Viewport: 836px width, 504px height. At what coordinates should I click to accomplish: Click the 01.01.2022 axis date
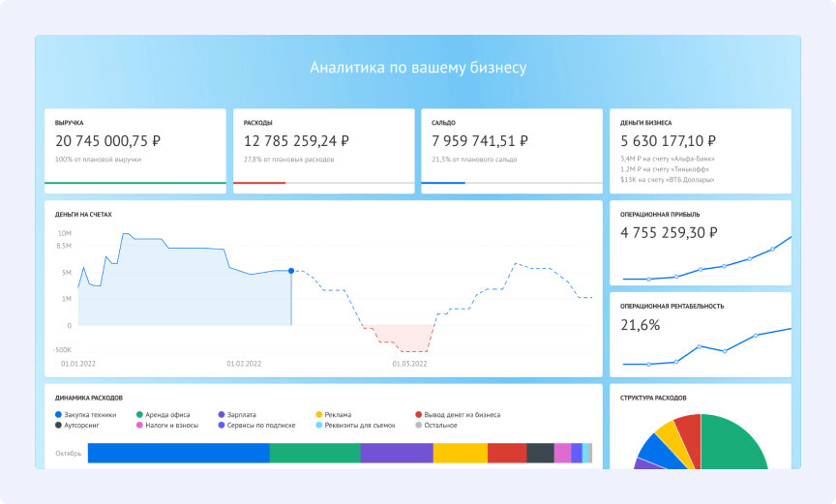coord(77,364)
